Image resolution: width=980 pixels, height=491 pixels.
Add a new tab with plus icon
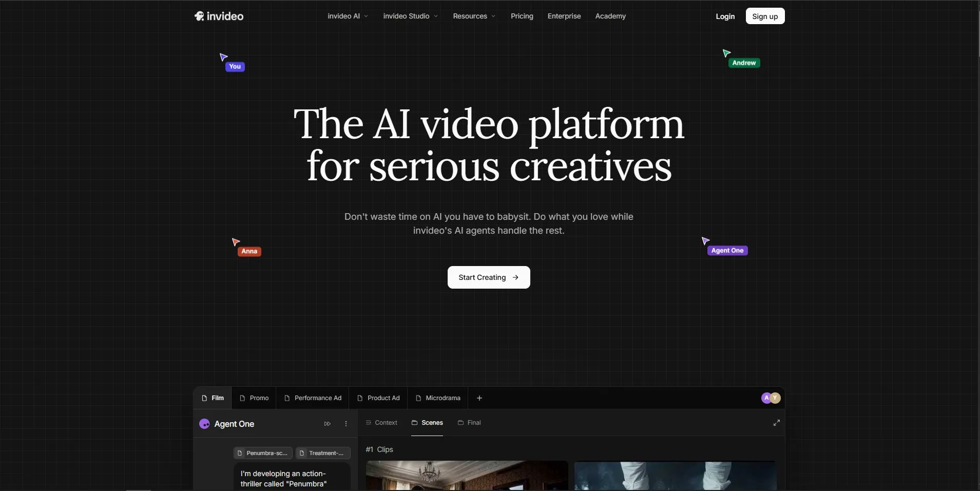click(x=479, y=398)
